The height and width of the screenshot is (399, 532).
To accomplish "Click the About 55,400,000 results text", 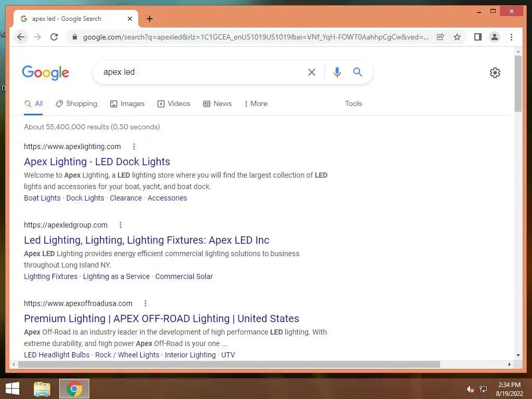I will [91, 127].
